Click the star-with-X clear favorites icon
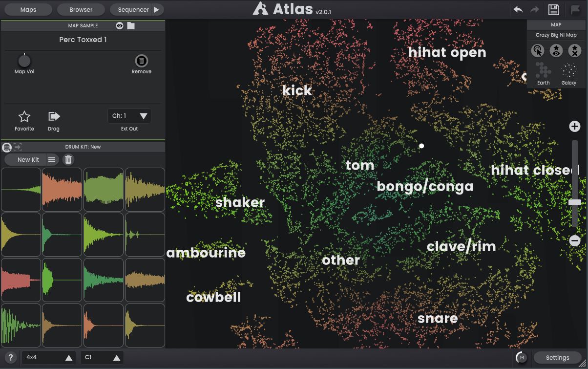Viewport: 588px width, 369px height. point(574,50)
